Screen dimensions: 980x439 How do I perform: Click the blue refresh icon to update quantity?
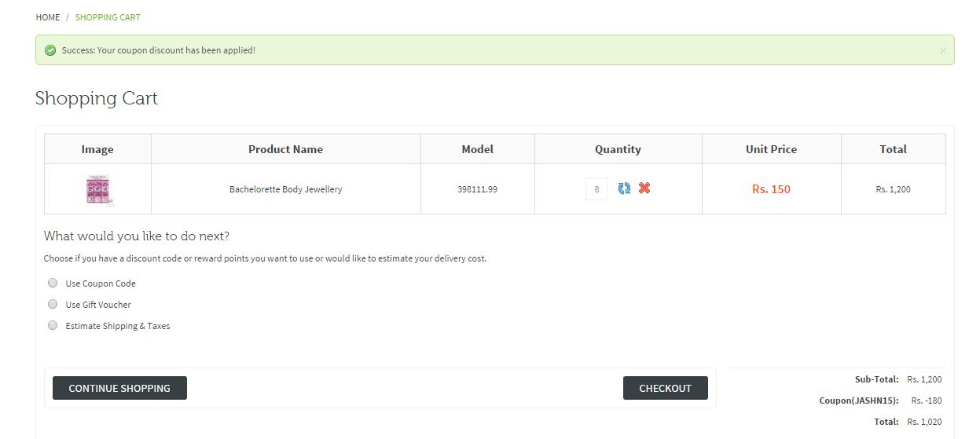[624, 188]
